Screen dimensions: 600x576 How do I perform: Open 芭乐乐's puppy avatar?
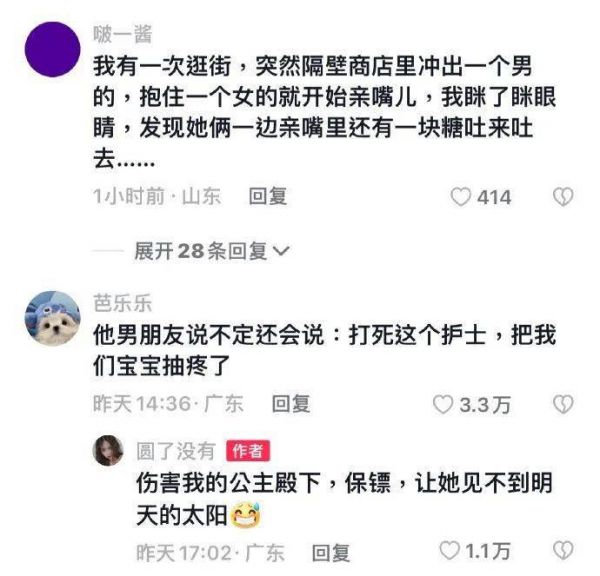(52, 318)
